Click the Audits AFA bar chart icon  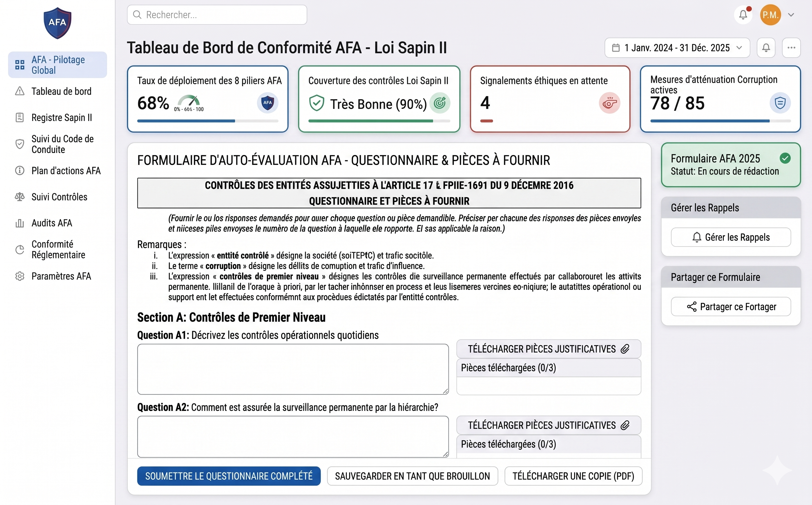(x=20, y=223)
